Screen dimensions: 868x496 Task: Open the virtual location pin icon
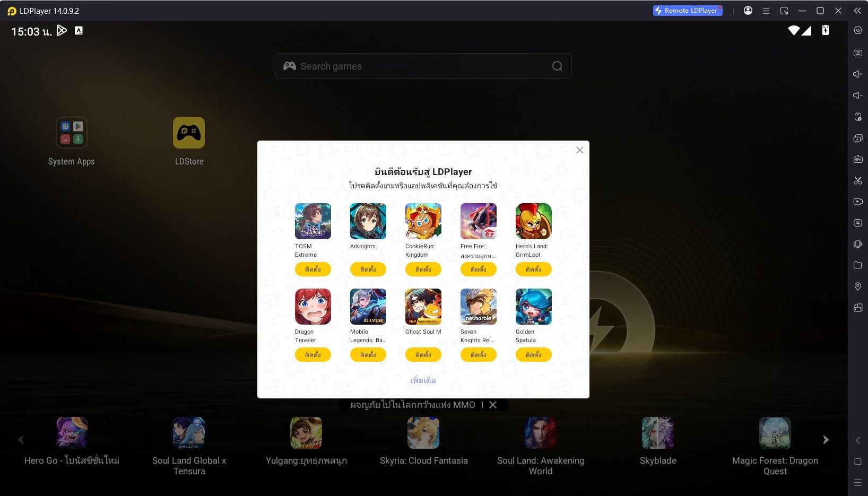pos(857,286)
